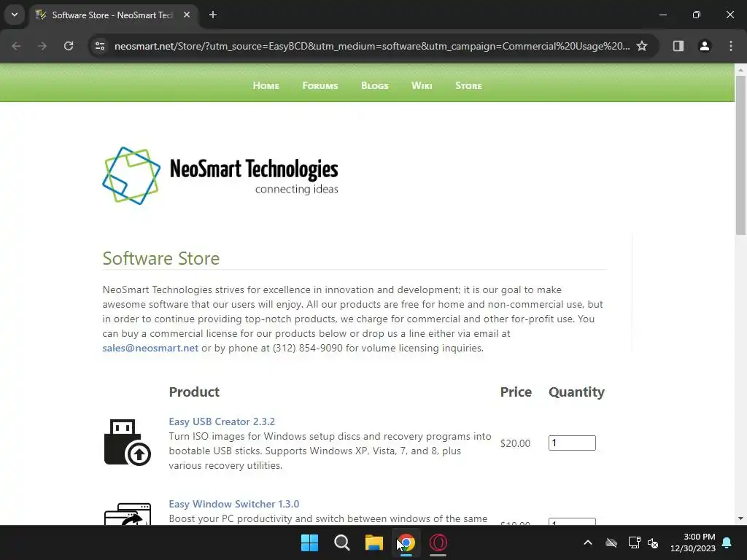
Task: Click Easy USB Creator quantity field
Action: click(x=572, y=443)
